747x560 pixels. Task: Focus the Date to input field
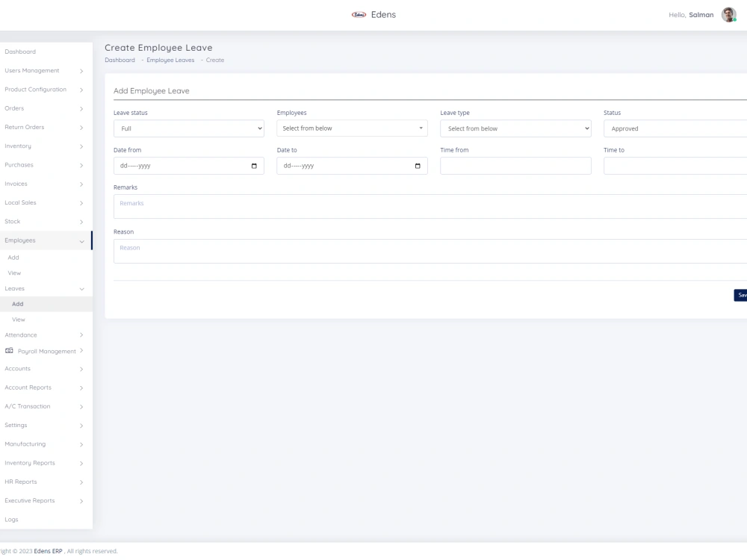coord(352,166)
